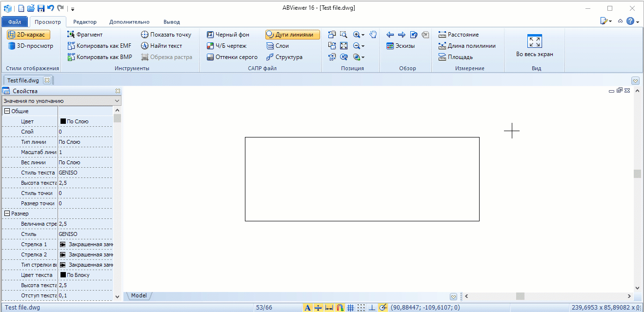This screenshot has height=312, width=644.
Task: Click the rotate clockwise pages icon
Action: (x=332, y=46)
